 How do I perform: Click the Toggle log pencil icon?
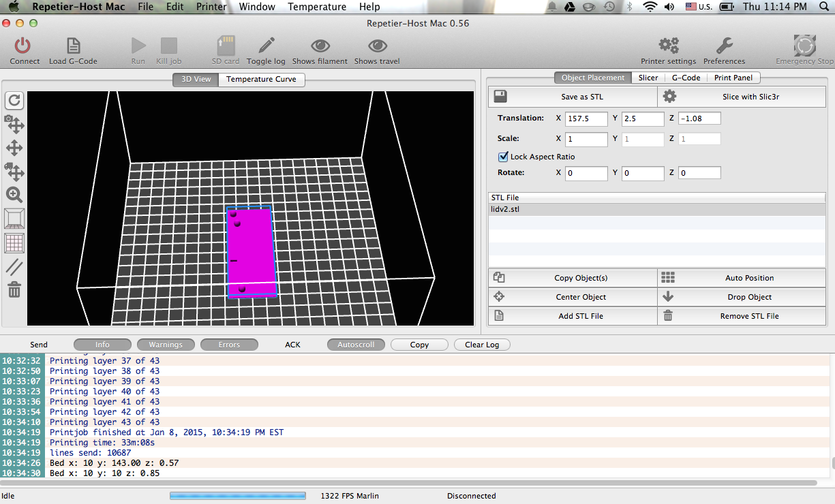[266, 46]
